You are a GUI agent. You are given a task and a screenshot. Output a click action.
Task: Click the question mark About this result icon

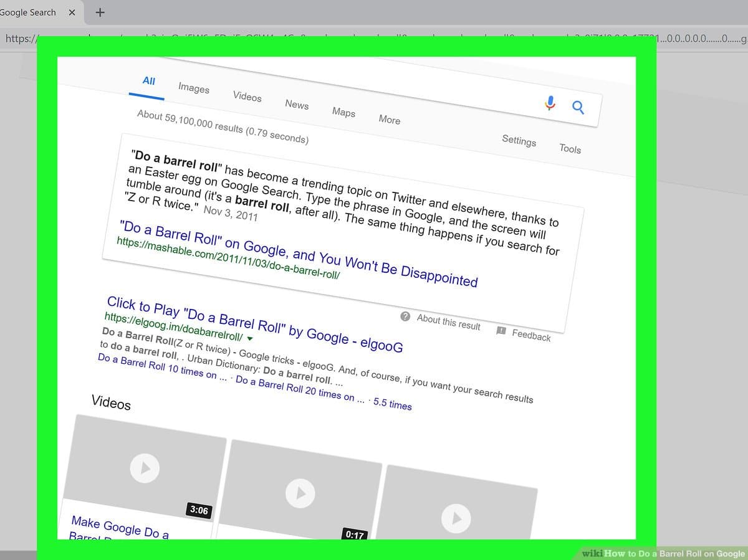pyautogui.click(x=405, y=316)
